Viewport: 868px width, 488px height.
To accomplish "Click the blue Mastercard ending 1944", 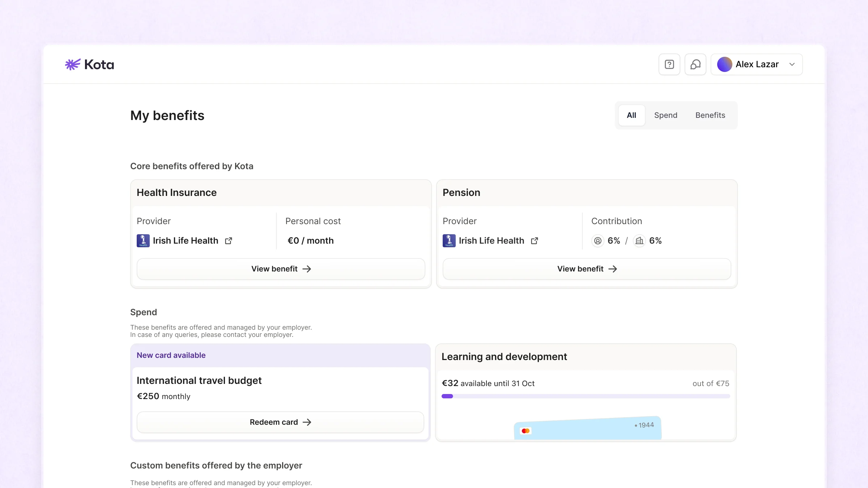I will (587, 429).
